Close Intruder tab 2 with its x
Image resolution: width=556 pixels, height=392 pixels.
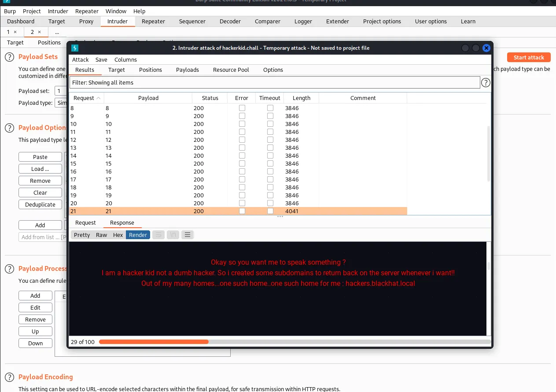tap(39, 32)
